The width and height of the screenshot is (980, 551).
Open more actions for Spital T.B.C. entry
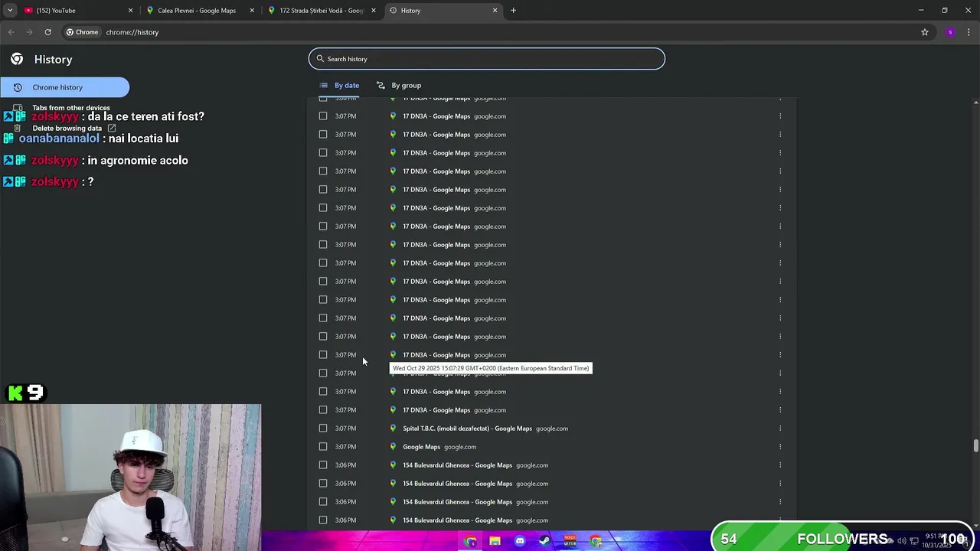click(x=780, y=429)
